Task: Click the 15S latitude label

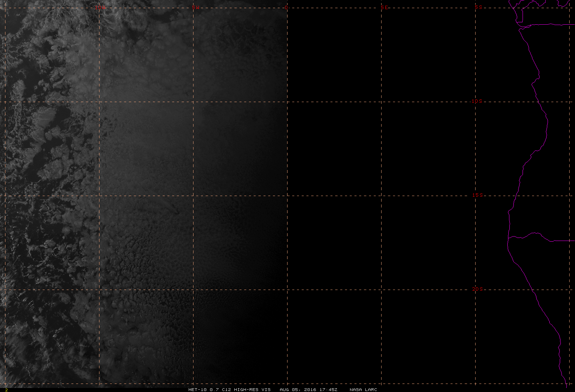Action: pyautogui.click(x=478, y=195)
